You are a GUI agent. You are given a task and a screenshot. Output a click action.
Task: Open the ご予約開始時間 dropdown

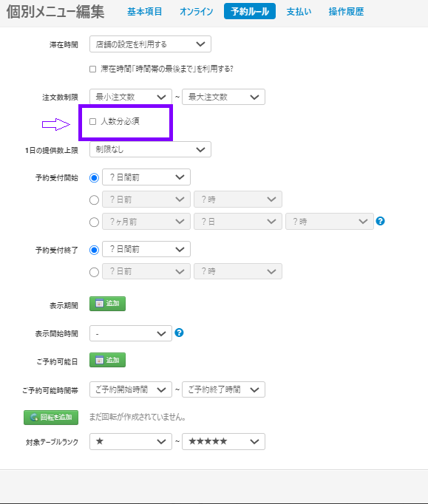131,389
